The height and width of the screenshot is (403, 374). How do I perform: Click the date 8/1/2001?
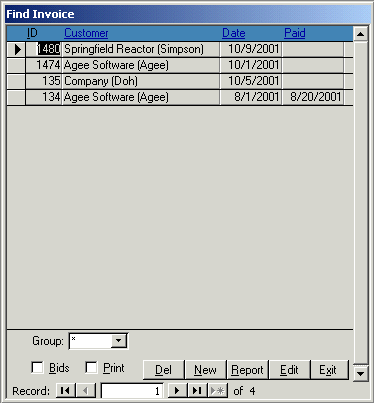point(250,97)
